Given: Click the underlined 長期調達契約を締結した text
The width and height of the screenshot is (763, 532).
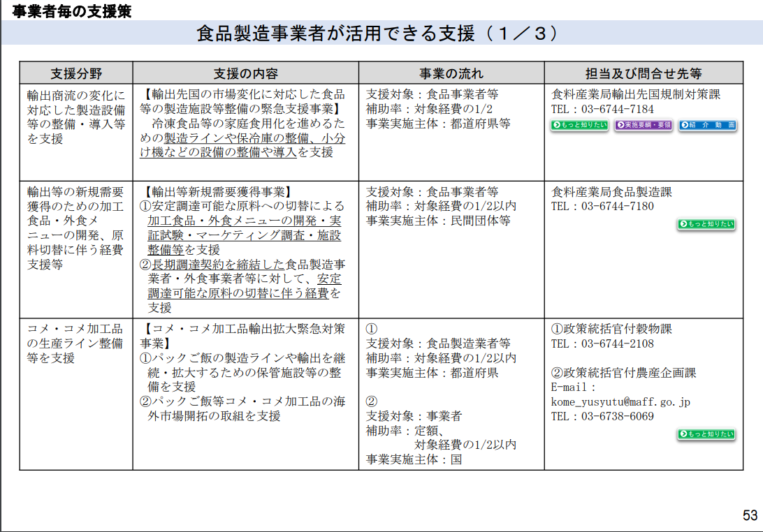Looking at the screenshot, I should coord(219,265).
